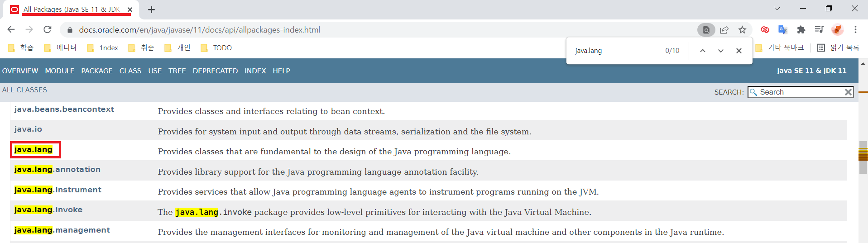Open the 기타 북마크 folder

780,48
